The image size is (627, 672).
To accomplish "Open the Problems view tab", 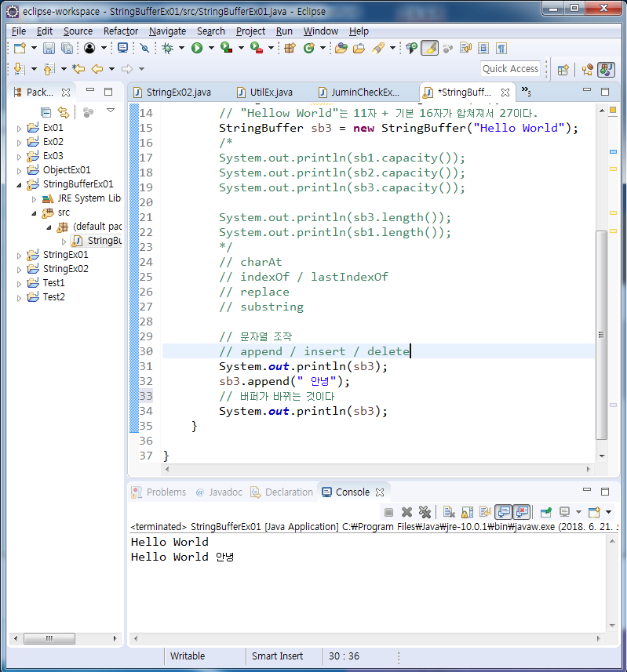I will point(159,492).
